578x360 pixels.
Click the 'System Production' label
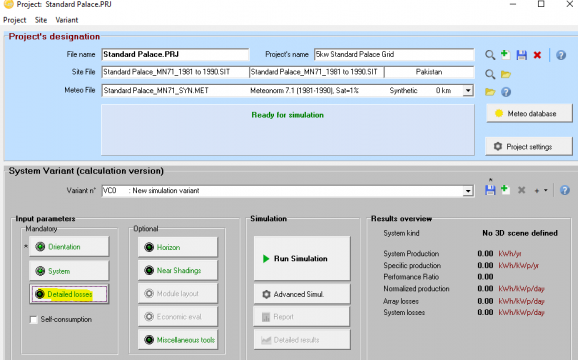pyautogui.click(x=411, y=254)
